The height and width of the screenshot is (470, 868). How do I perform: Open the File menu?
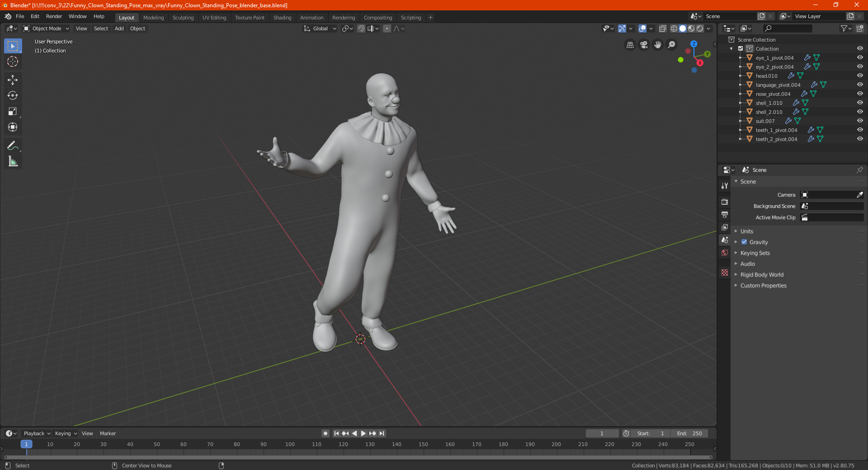20,16
